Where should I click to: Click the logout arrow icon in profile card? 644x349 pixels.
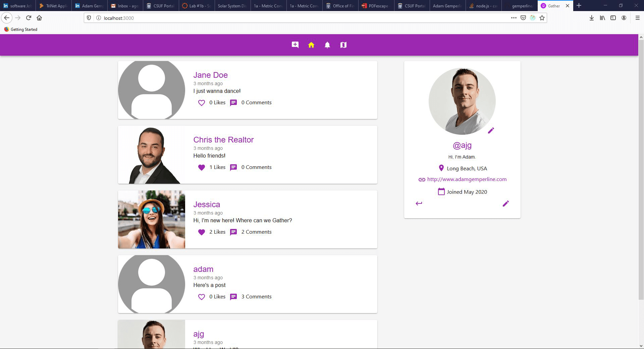(x=419, y=203)
